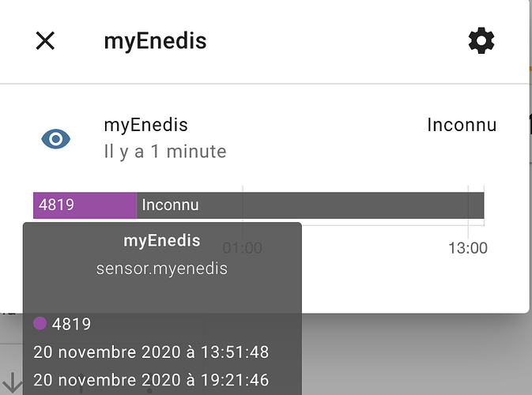The image size is (532, 395).
Task: Click the 13:00 time axis label
Action: (467, 248)
